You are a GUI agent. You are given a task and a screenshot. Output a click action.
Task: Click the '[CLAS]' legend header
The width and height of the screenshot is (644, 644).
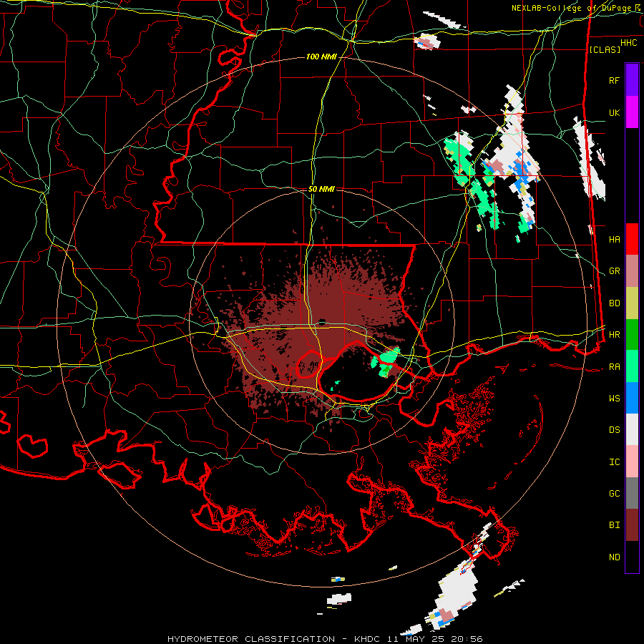click(605, 49)
